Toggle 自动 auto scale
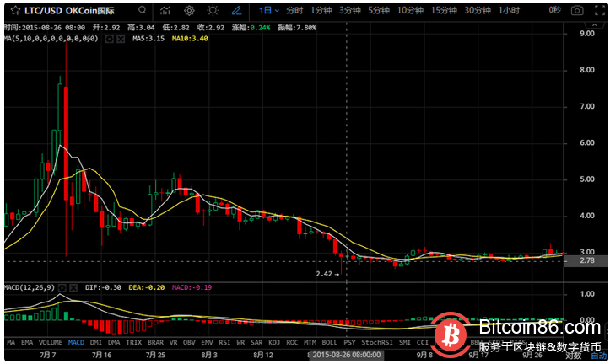Viewport: 610px width, 364px height. 599,356
